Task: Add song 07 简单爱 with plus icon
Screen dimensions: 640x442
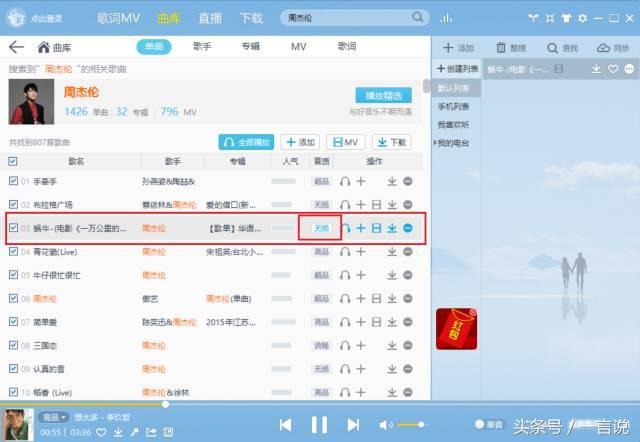Action: 361,322
